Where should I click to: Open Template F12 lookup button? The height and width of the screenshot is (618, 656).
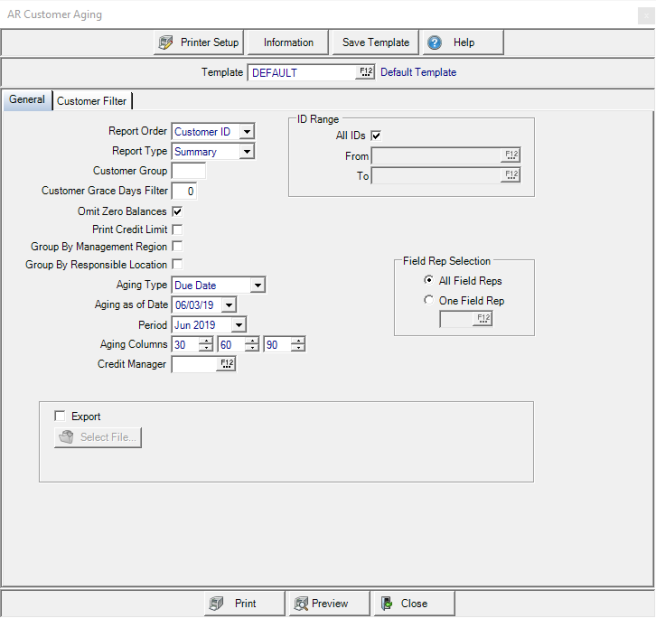(x=365, y=73)
